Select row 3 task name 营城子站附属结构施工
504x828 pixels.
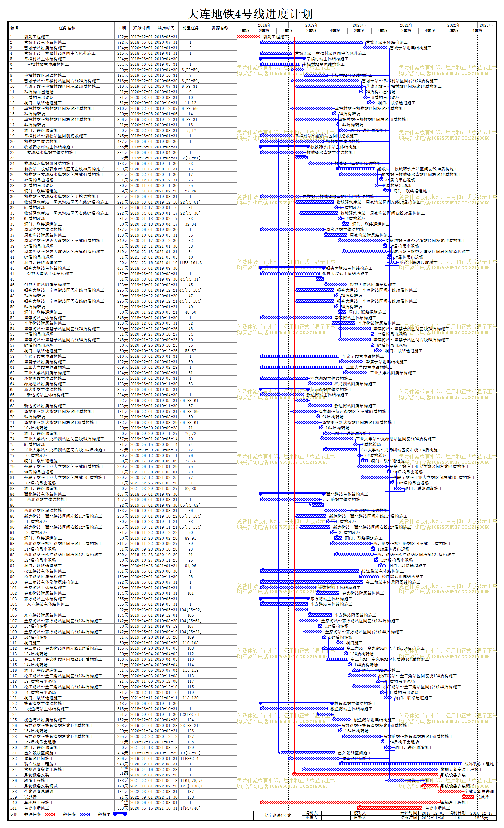click(45, 48)
